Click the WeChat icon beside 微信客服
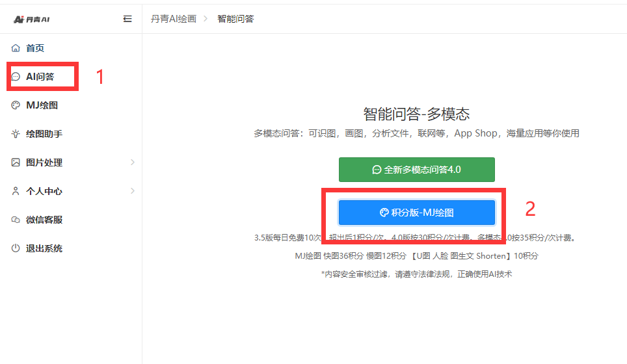This screenshot has width=627, height=364. 16,220
